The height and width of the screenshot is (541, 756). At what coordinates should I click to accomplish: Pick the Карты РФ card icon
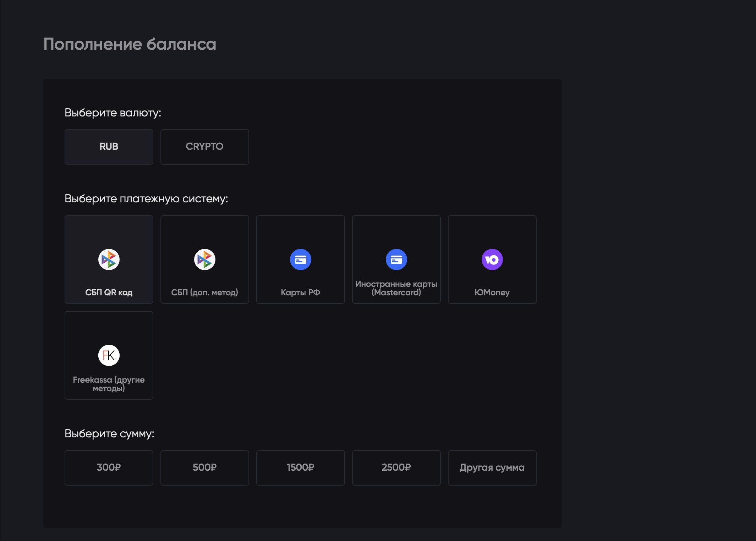point(301,259)
